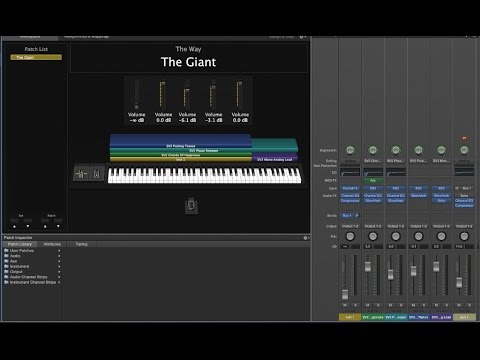Click the pitch wheel control left of keyboard
Image resolution: width=480 pixels, height=360 pixels.
[x=81, y=174]
